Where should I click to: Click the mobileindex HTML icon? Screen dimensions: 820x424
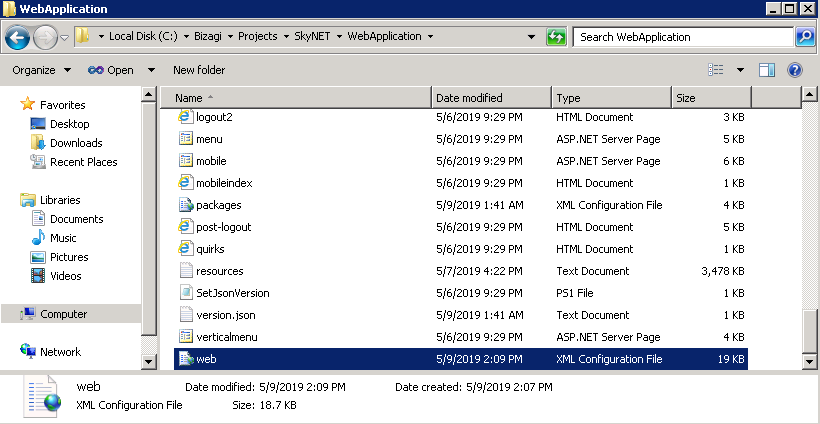tap(186, 183)
